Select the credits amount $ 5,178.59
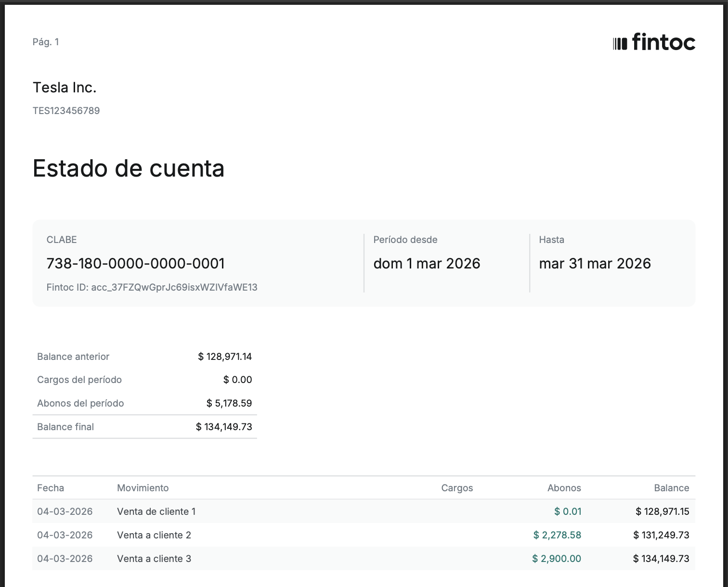This screenshot has height=587, width=728. coord(229,403)
